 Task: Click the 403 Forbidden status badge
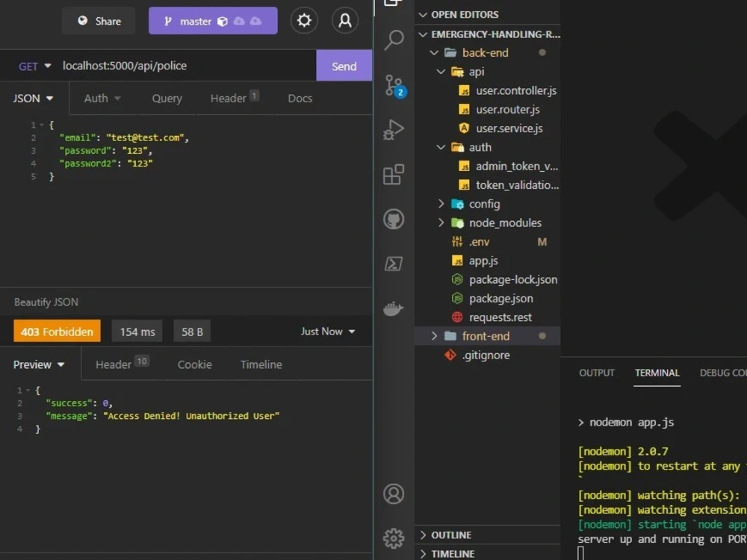[58, 332]
